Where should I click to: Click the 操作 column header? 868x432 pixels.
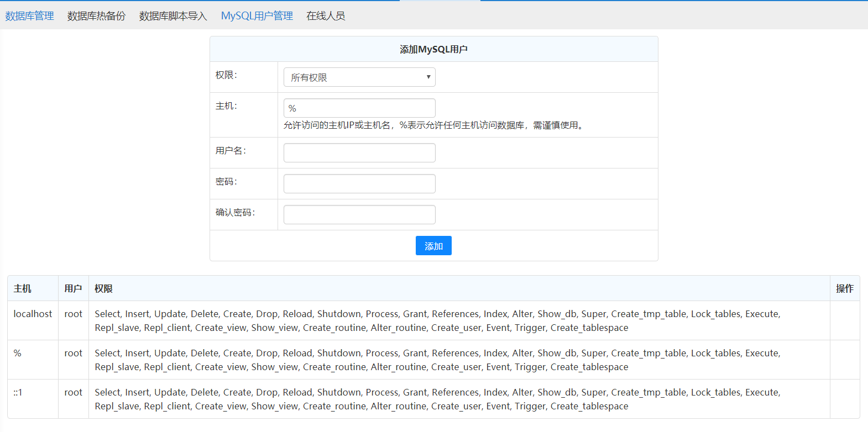[844, 288]
